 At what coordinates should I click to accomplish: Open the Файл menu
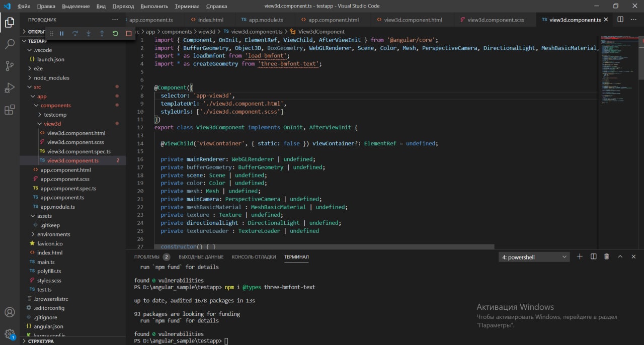(x=24, y=6)
